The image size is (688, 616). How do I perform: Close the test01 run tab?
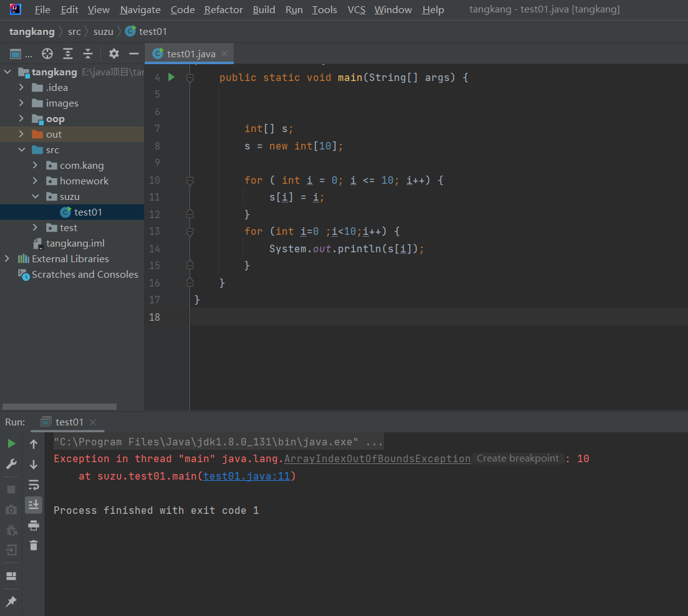(x=93, y=422)
